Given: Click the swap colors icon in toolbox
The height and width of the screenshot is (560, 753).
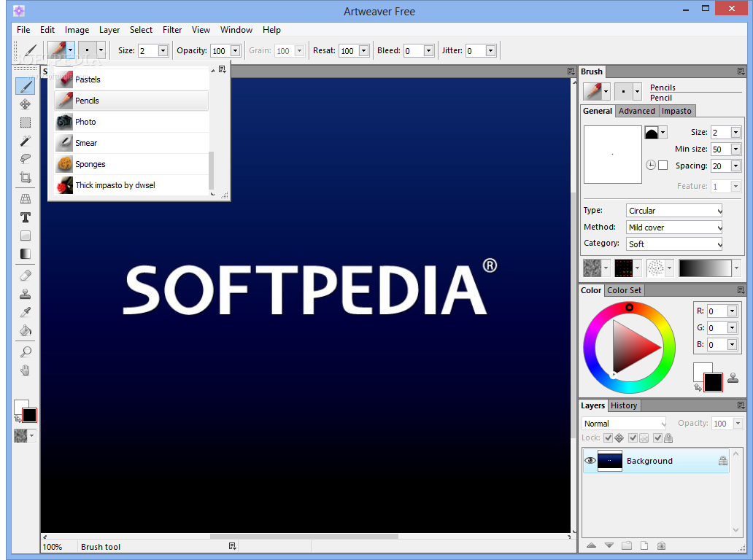Looking at the screenshot, I should (18, 419).
